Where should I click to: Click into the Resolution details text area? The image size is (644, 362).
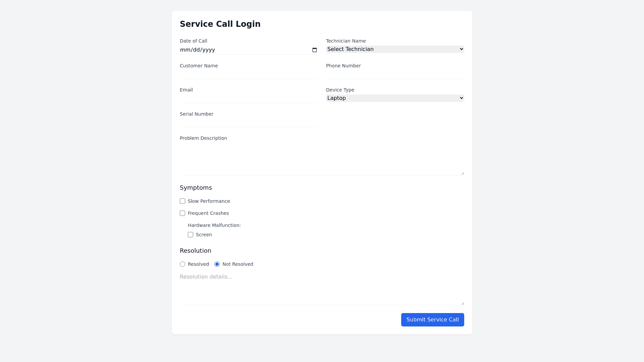(x=322, y=289)
